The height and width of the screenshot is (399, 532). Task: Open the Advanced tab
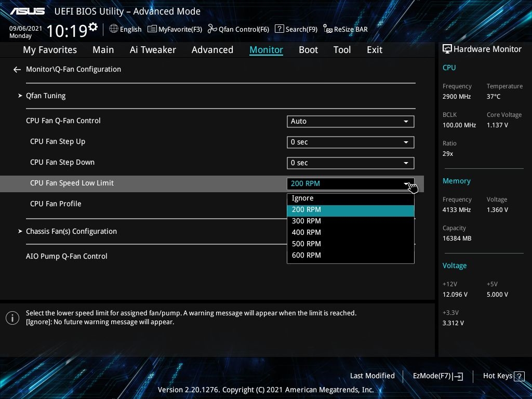coord(212,50)
